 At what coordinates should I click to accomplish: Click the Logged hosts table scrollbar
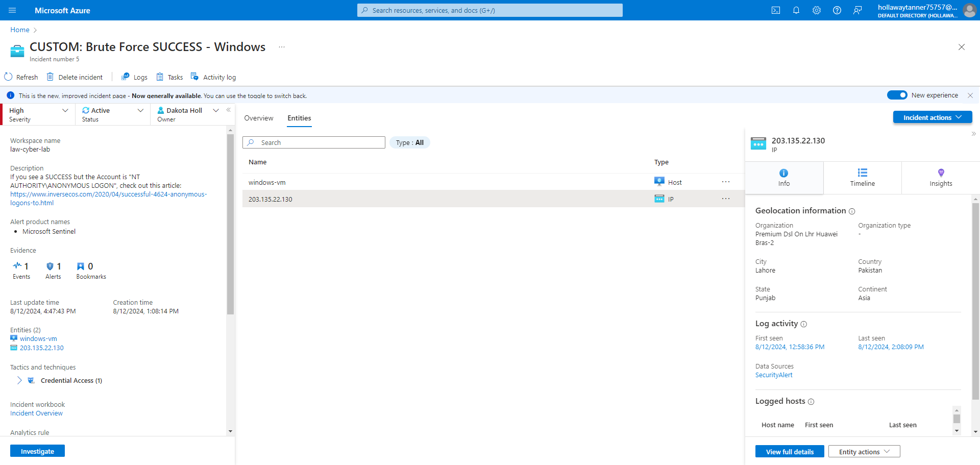[x=957, y=419]
